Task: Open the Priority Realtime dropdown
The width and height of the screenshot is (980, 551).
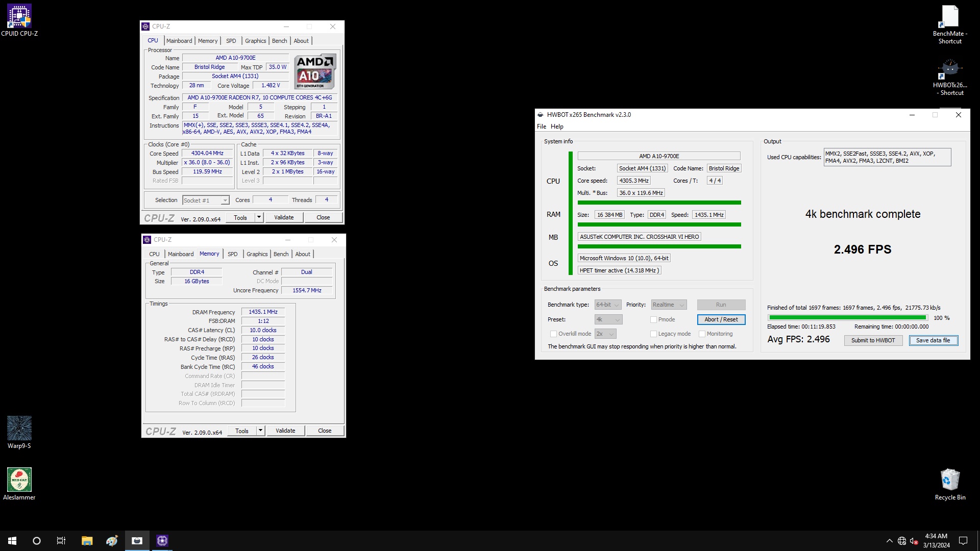Action: pos(669,305)
